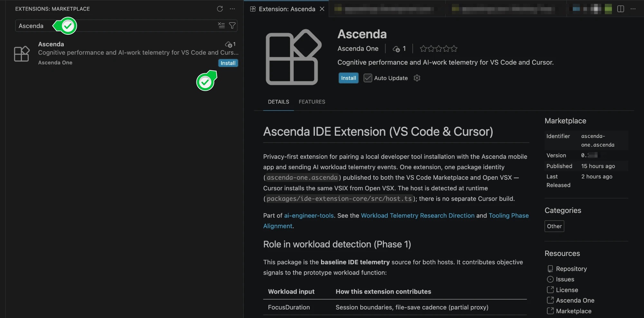Click the Ascenda title in search result

point(51,44)
